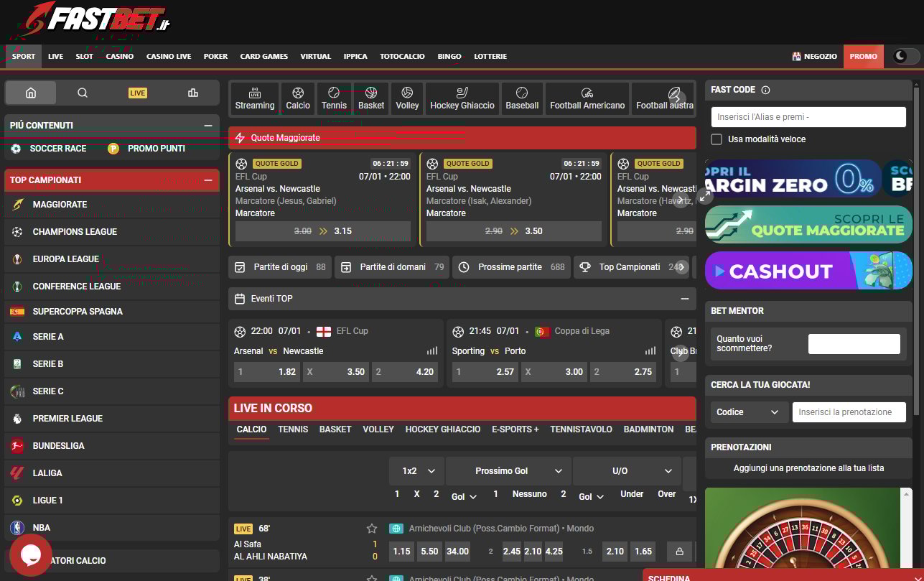Click the Promo button

coord(863,56)
